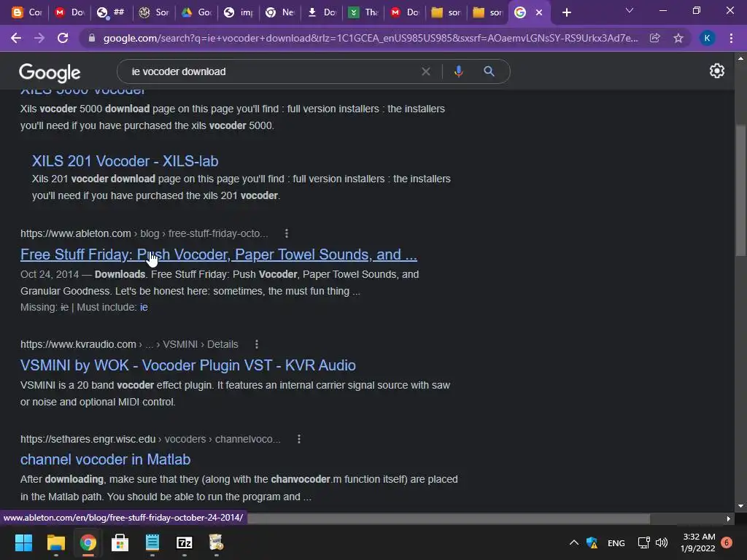Open VSMINI by WOK KVR Audio result
The height and width of the screenshot is (560, 747).
(187, 365)
